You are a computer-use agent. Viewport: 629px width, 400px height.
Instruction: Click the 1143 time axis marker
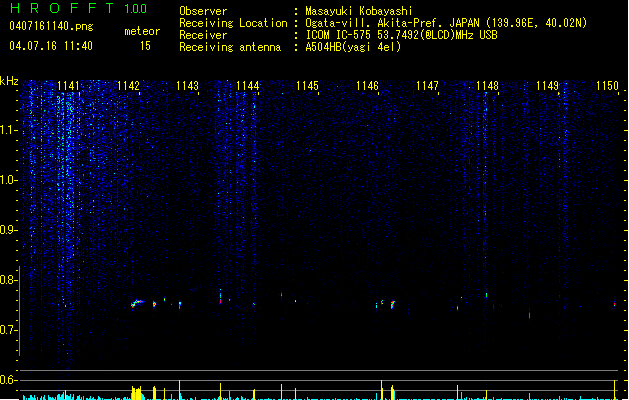point(188,86)
